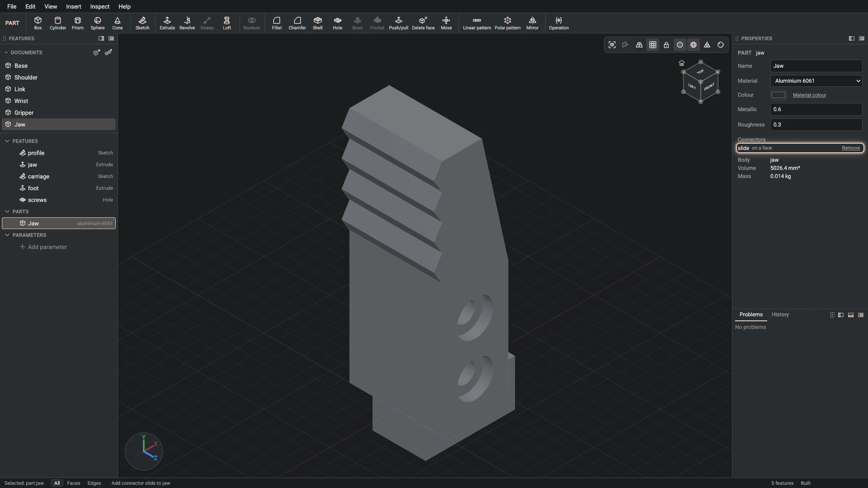Viewport: 868px width, 488px height.
Task: Click the Material colour link
Action: click(809, 95)
